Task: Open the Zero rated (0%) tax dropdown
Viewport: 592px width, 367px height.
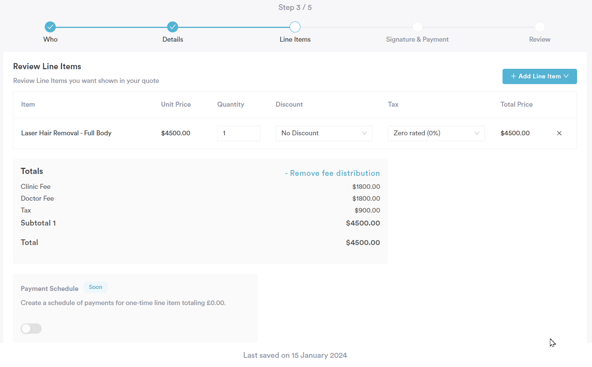Action: click(436, 133)
